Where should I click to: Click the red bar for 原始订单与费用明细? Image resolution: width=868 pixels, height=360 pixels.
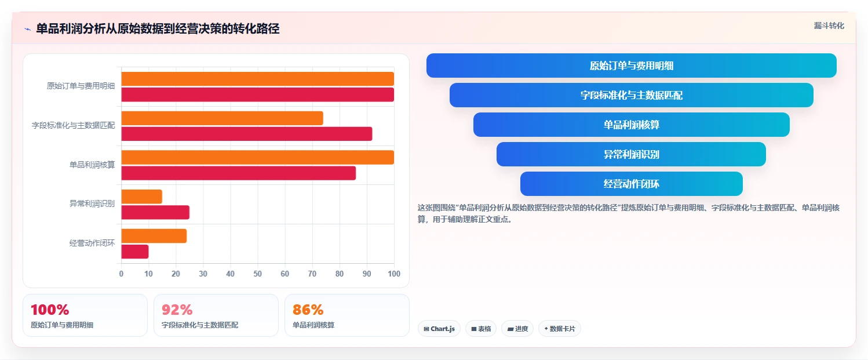click(x=257, y=94)
